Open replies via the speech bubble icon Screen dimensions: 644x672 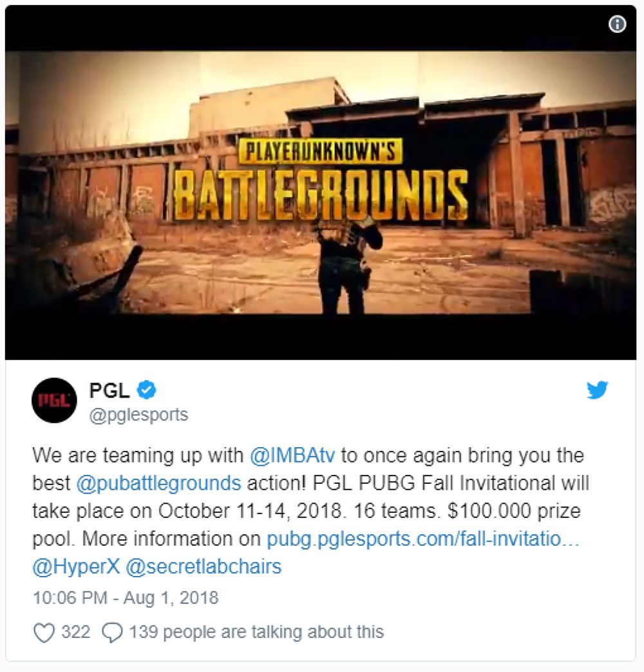113,633
